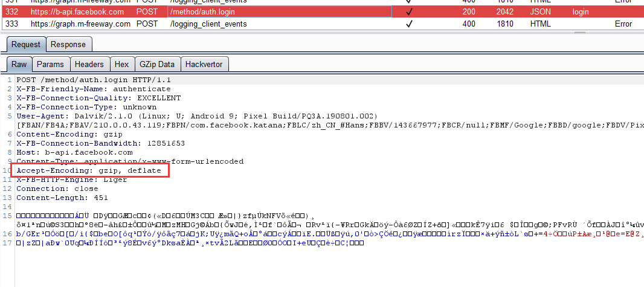The image size is (644, 287).
Task: Select the Raw view tab
Action: coord(19,64)
